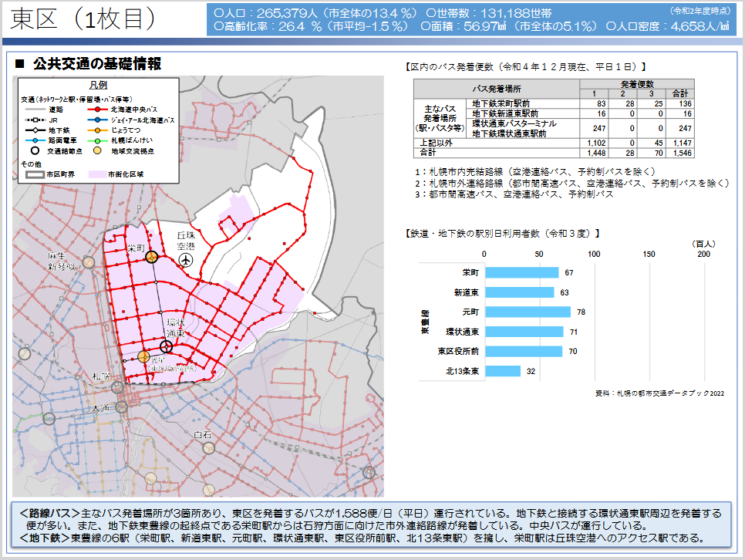The width and height of the screenshot is (745, 560).
Task: Click the 交通結節点 circle symbol in legend
Action: (35, 150)
